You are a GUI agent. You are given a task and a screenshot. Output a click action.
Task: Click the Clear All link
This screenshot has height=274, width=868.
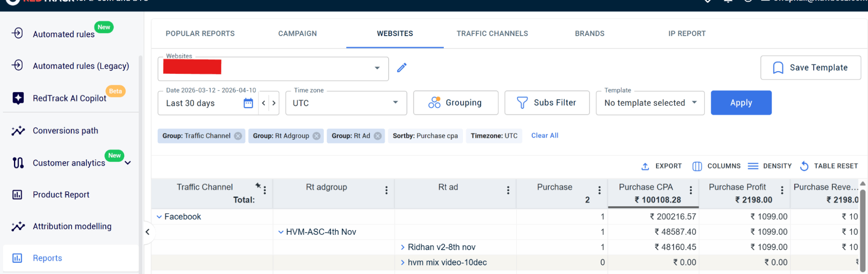point(545,136)
